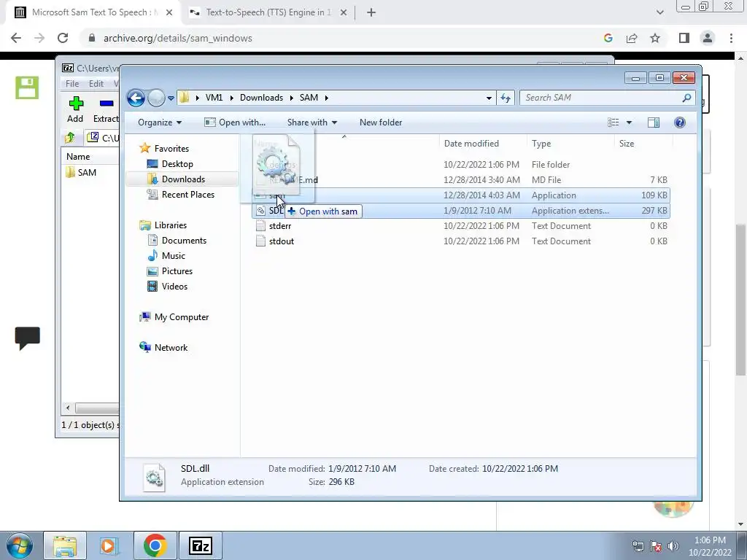Screen dimensions: 747x560
Task: Click the stdout file icon
Action: (x=260, y=241)
